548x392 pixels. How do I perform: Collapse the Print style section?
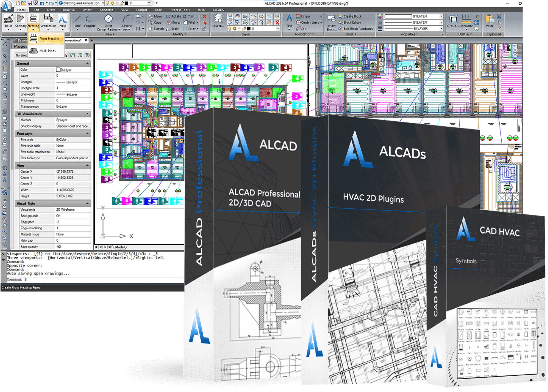[x=87, y=134]
